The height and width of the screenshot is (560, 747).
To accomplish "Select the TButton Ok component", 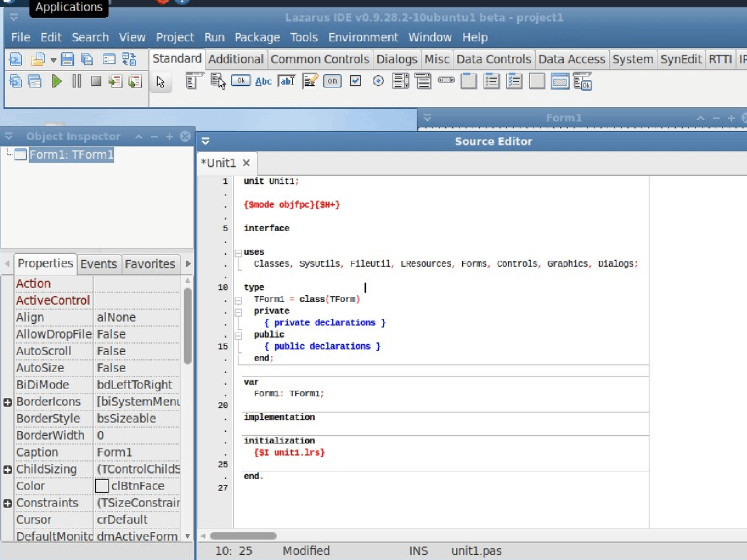I will [x=240, y=81].
